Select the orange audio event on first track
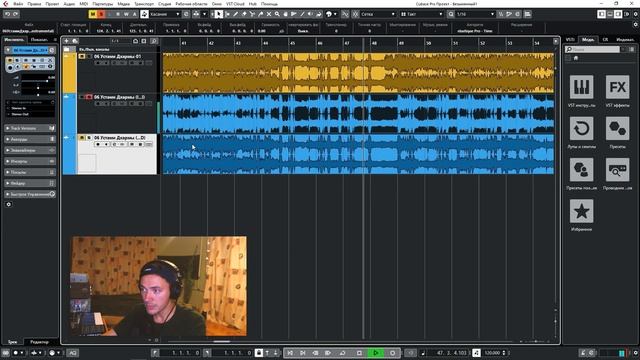640x360 pixels. pyautogui.click(x=358, y=73)
